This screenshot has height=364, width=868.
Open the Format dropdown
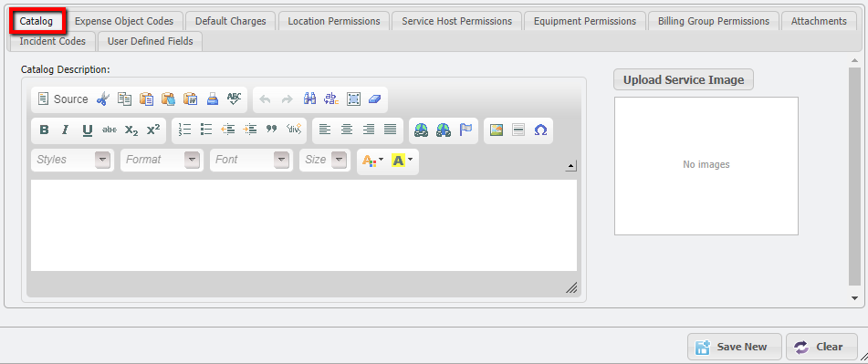tap(162, 160)
